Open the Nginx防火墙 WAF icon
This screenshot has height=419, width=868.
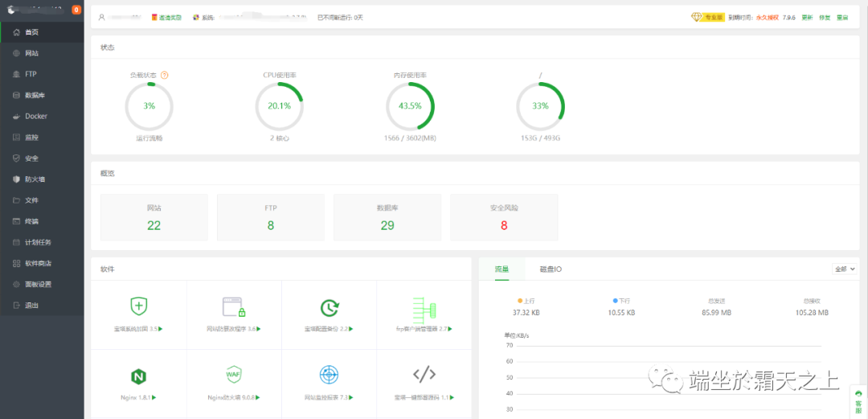coord(233,375)
